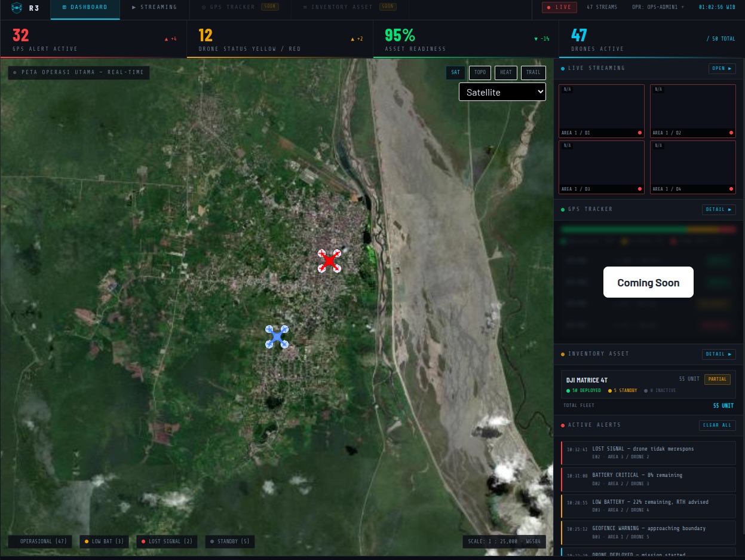745x560 pixels.
Task: Click the Peta Operasi Utama map title label
Action: [79, 73]
